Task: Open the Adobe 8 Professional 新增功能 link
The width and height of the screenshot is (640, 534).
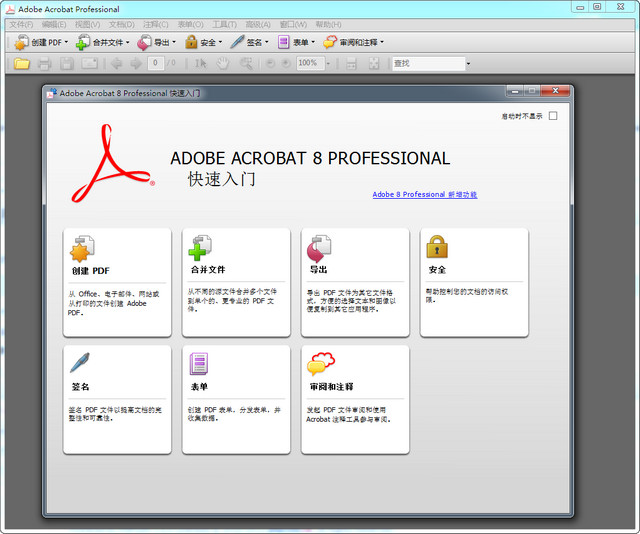Action: point(424,194)
